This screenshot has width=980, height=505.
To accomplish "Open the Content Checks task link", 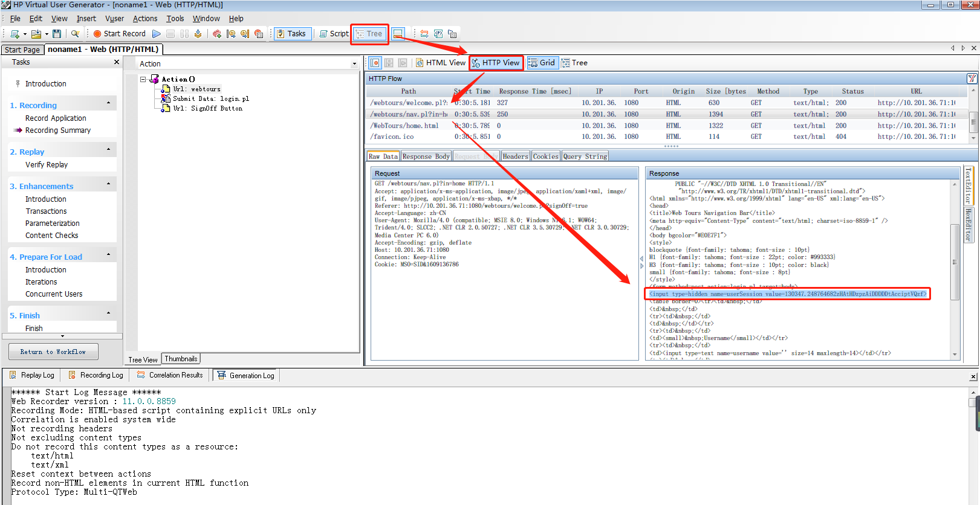I will point(52,236).
